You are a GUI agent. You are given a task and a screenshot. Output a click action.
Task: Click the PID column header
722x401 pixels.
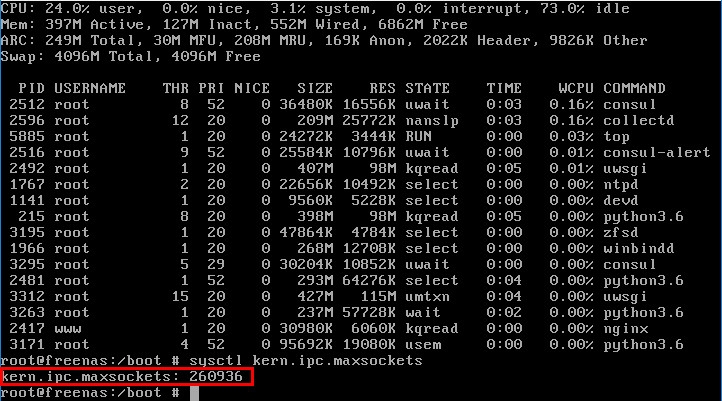point(31,88)
